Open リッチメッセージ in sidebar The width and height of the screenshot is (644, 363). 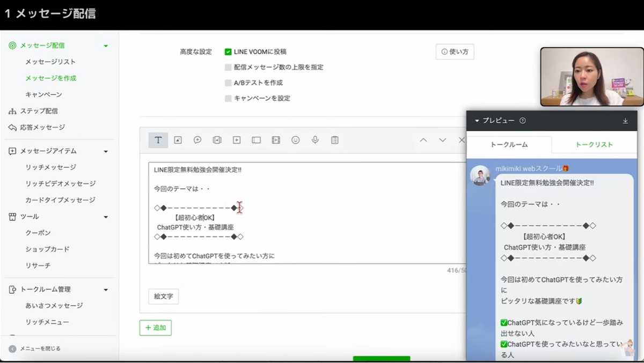point(50,167)
